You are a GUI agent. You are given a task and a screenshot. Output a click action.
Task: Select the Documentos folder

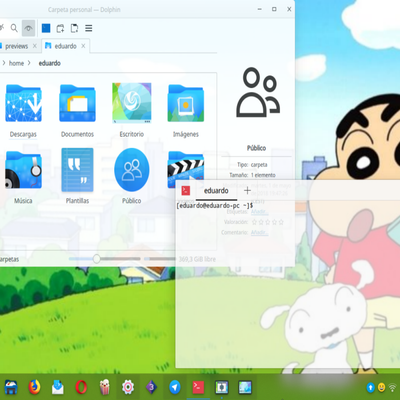(x=77, y=103)
